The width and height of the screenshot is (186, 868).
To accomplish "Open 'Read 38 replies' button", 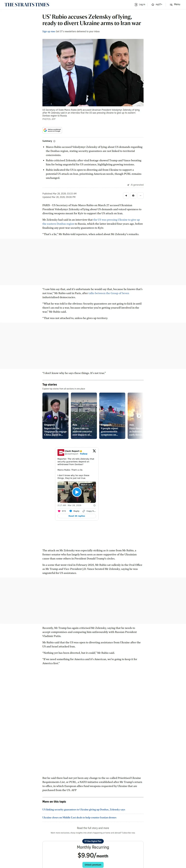I will pos(77,516).
